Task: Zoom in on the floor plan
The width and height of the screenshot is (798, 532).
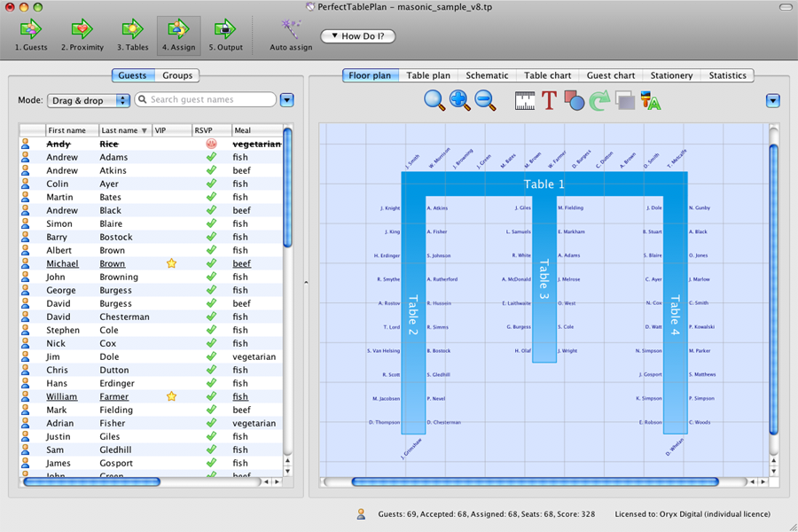Action: (460, 100)
